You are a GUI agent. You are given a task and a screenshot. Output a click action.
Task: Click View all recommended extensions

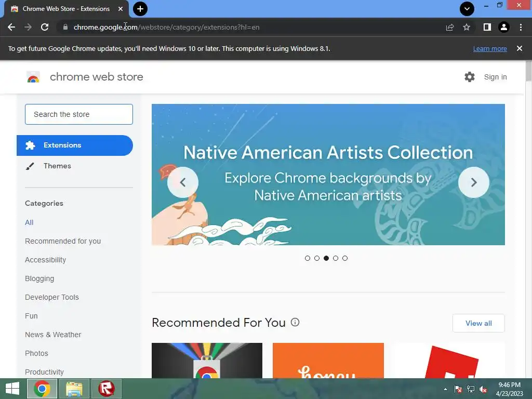pos(478,323)
